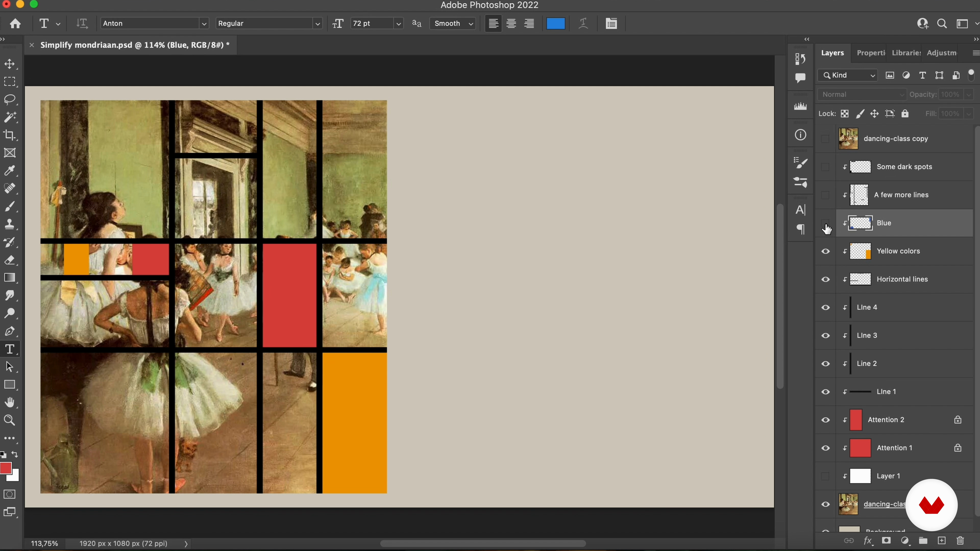This screenshot has height=551, width=980.
Task: Toggle Character and Paragraph panels
Action: [x=611, y=23]
